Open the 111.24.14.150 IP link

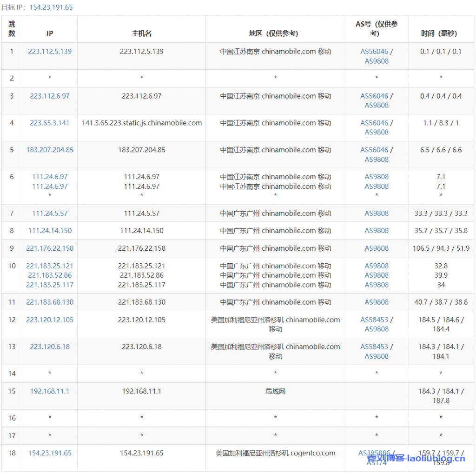pyautogui.click(x=50, y=231)
